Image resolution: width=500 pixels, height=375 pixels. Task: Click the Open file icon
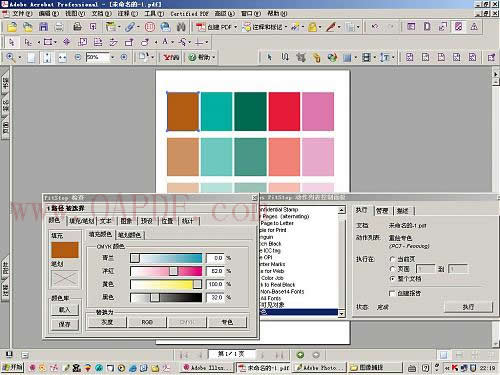coord(12,27)
